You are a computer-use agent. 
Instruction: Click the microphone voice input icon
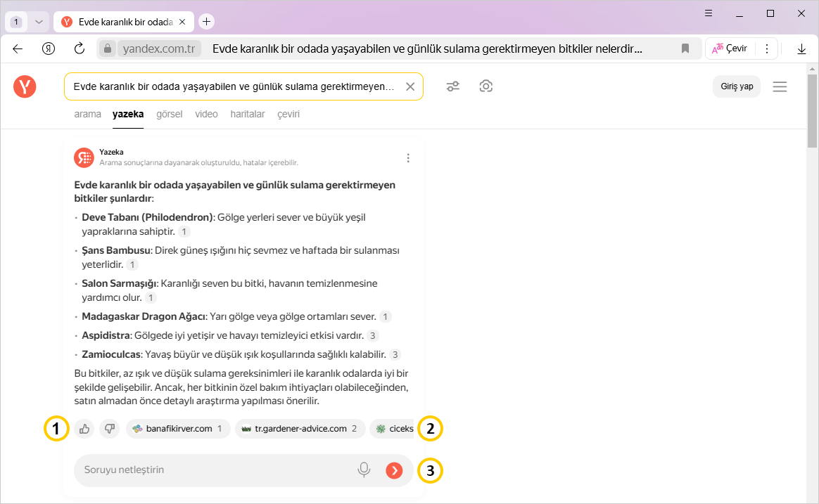pyautogui.click(x=364, y=470)
